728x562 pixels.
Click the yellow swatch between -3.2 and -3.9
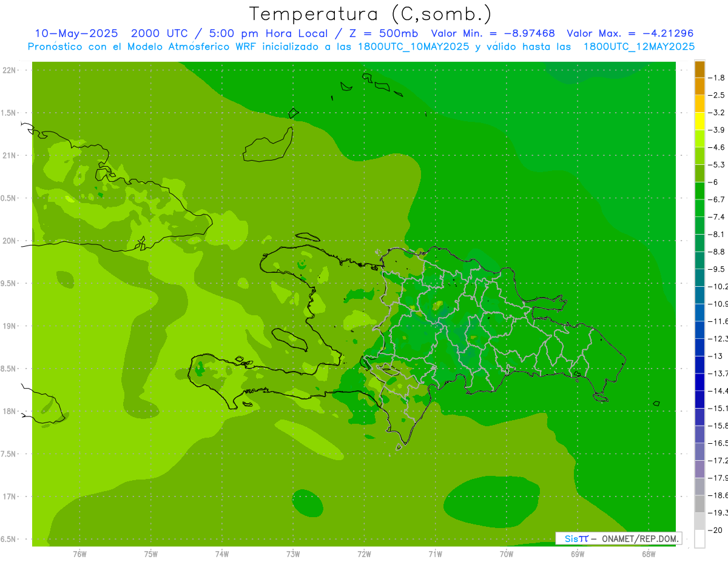tap(699, 121)
